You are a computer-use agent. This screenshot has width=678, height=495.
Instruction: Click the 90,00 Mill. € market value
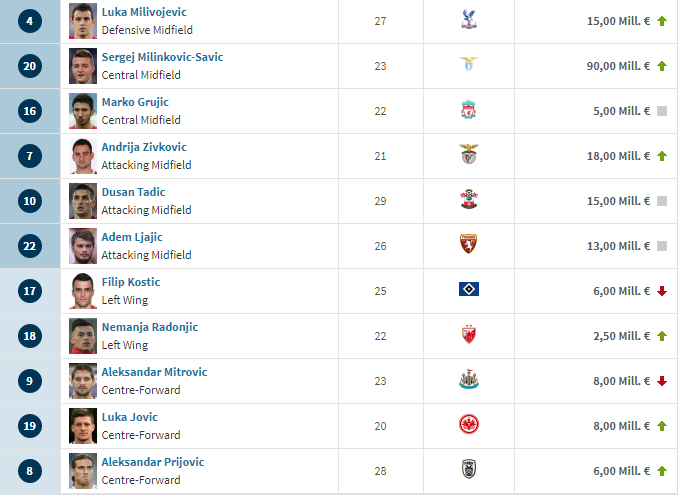pos(618,66)
